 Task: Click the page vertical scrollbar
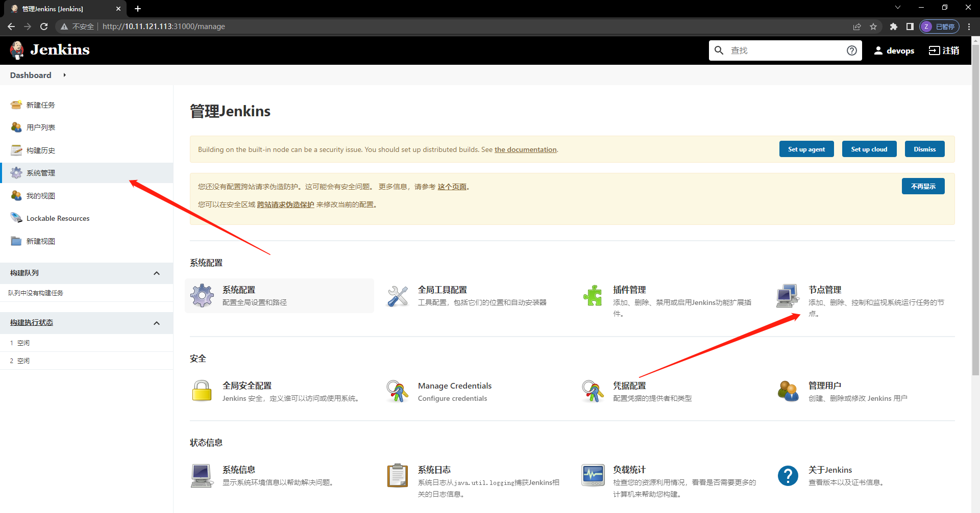[975, 209]
